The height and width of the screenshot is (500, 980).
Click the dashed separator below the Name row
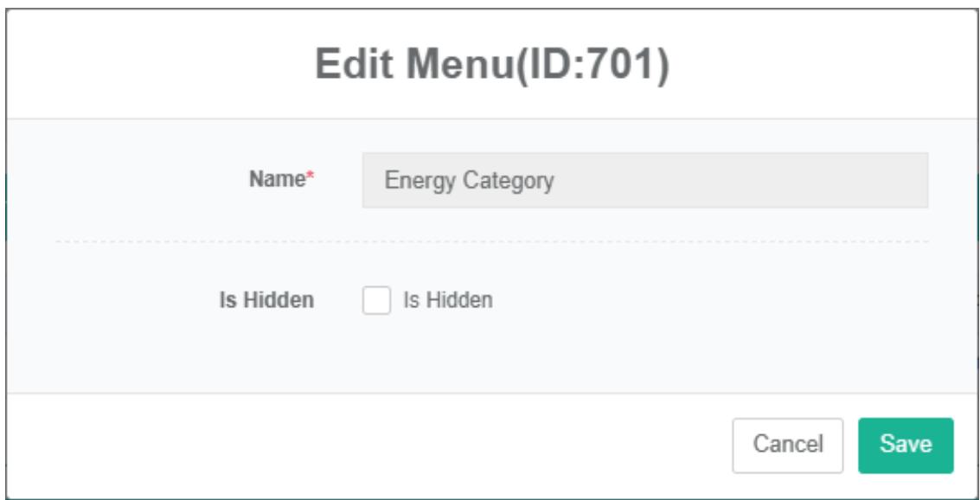pos(491,241)
